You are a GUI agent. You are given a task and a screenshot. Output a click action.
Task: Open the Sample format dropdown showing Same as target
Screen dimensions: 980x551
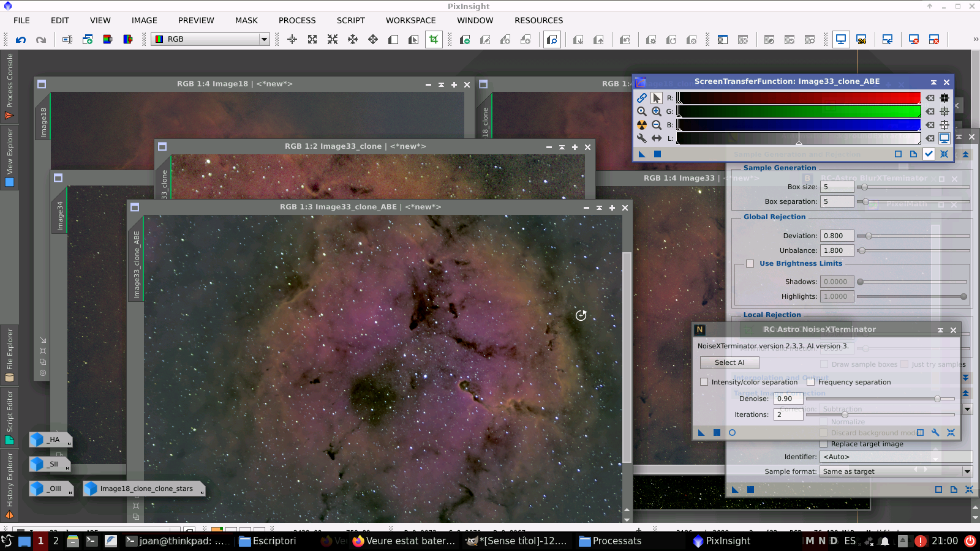(x=965, y=471)
